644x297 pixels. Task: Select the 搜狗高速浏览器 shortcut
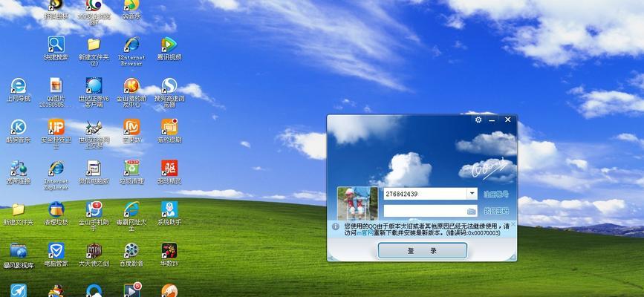(x=169, y=92)
